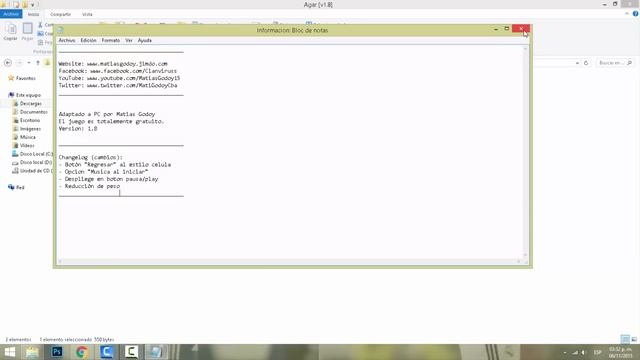Click the Facebook URL line in Notepad
This screenshot has width=640, height=360.
118,71
